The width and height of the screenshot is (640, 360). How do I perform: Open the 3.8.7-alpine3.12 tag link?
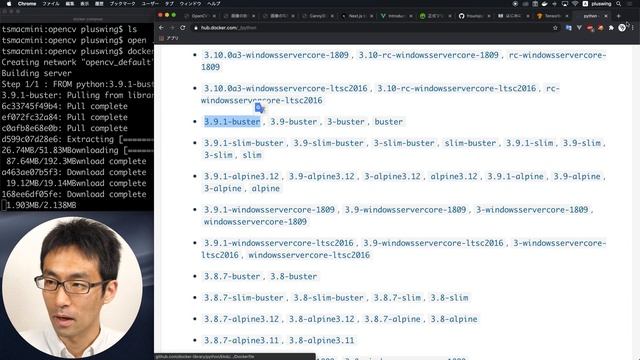[x=241, y=319]
